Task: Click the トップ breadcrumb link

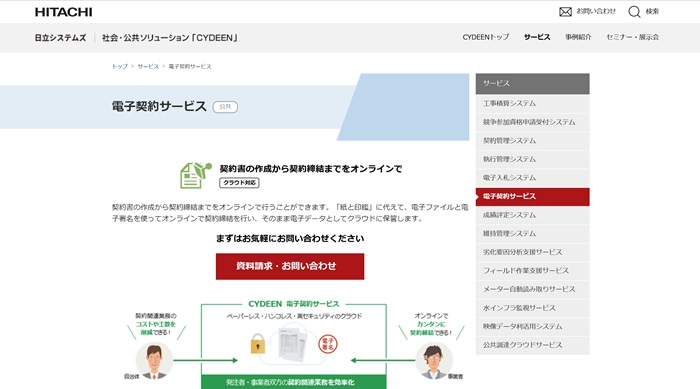Action: (120, 67)
